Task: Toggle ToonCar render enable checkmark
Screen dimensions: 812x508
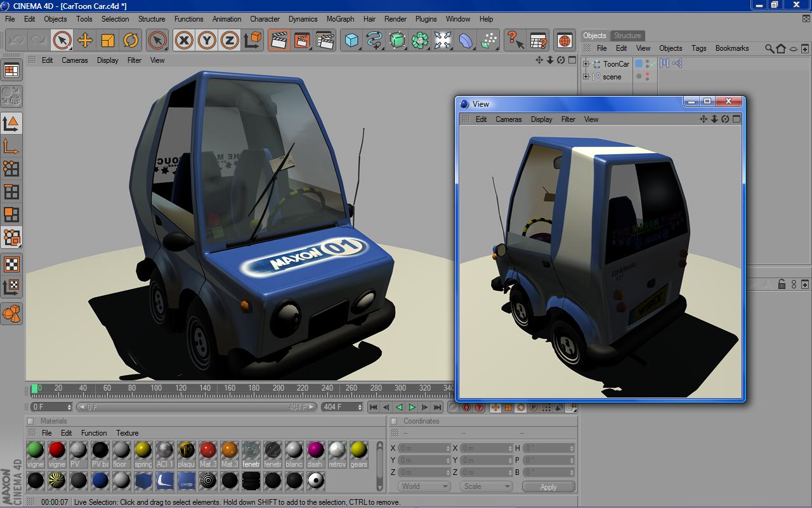Action: [652, 64]
